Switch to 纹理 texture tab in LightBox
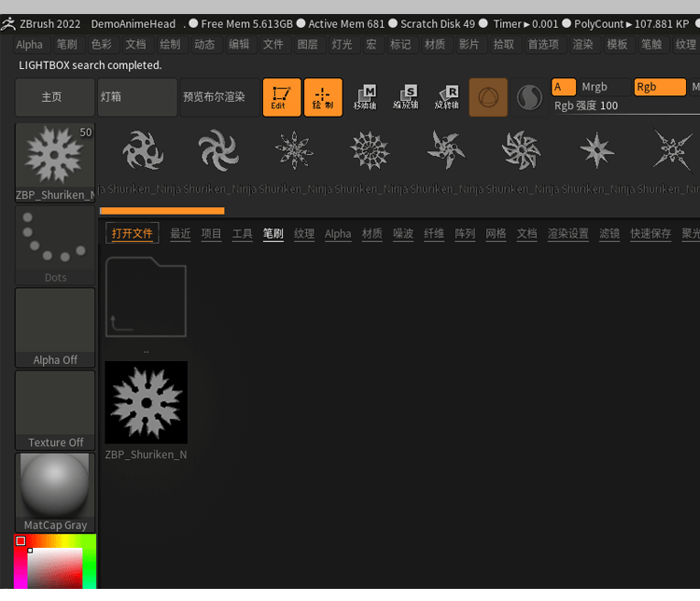 (304, 233)
